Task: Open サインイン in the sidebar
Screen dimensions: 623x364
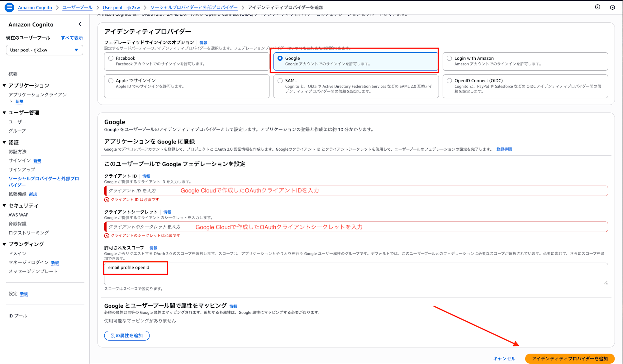Action: click(x=20, y=160)
